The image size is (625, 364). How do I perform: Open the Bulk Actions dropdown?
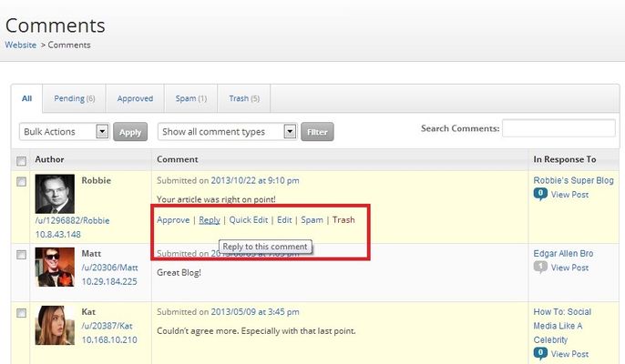[x=64, y=132]
